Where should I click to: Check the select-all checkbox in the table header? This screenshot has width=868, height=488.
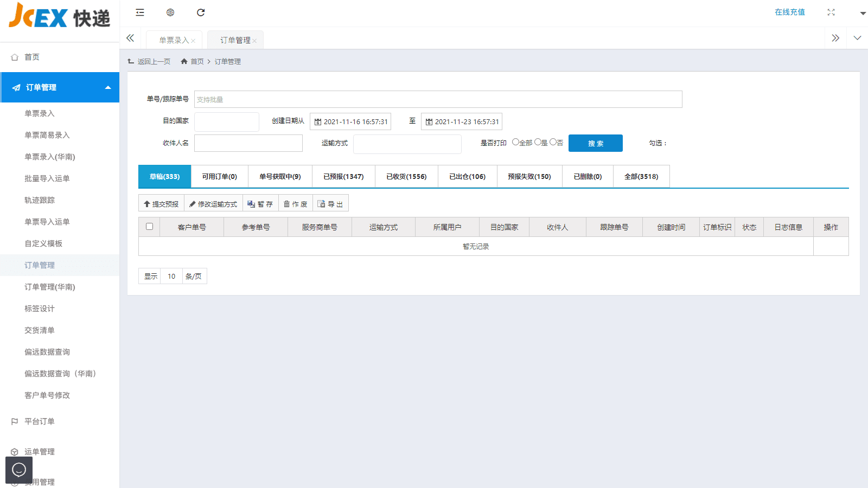point(149,227)
